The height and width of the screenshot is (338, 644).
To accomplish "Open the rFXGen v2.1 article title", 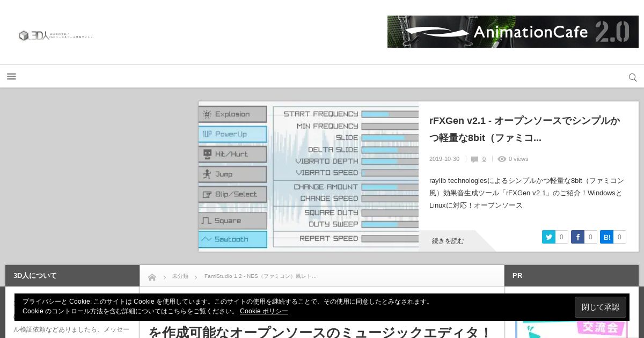I will (x=524, y=129).
